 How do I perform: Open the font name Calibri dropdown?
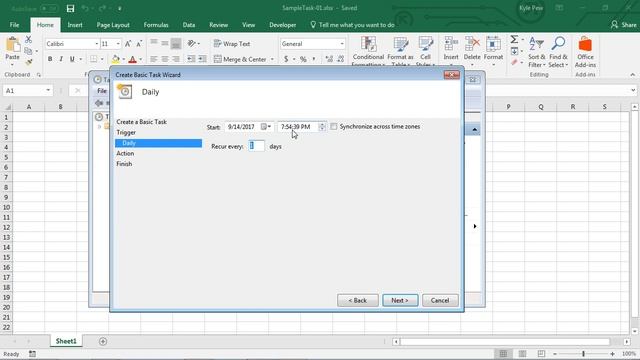97,44
